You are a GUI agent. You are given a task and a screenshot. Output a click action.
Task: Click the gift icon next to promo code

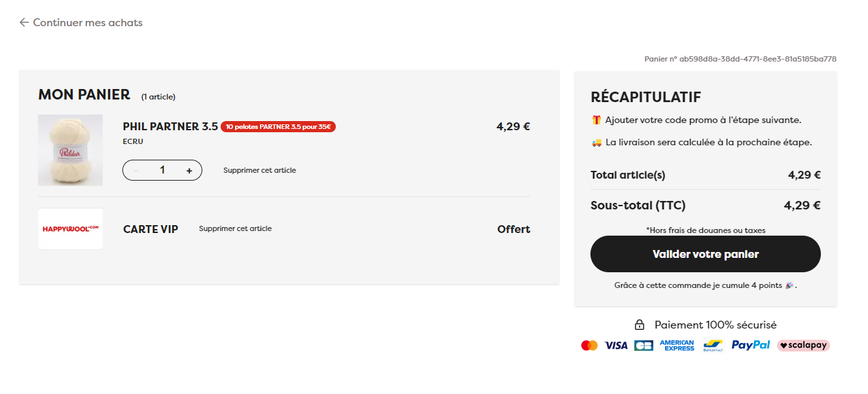tap(596, 120)
